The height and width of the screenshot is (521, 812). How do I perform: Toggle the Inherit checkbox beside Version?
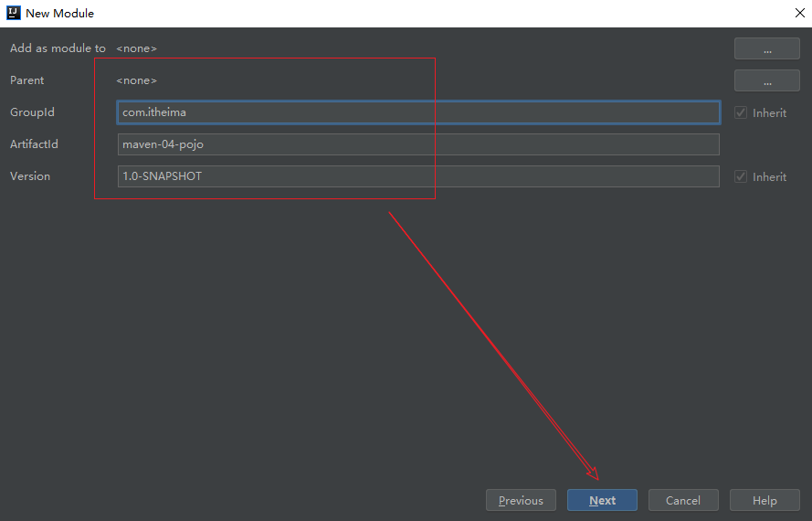click(x=741, y=176)
